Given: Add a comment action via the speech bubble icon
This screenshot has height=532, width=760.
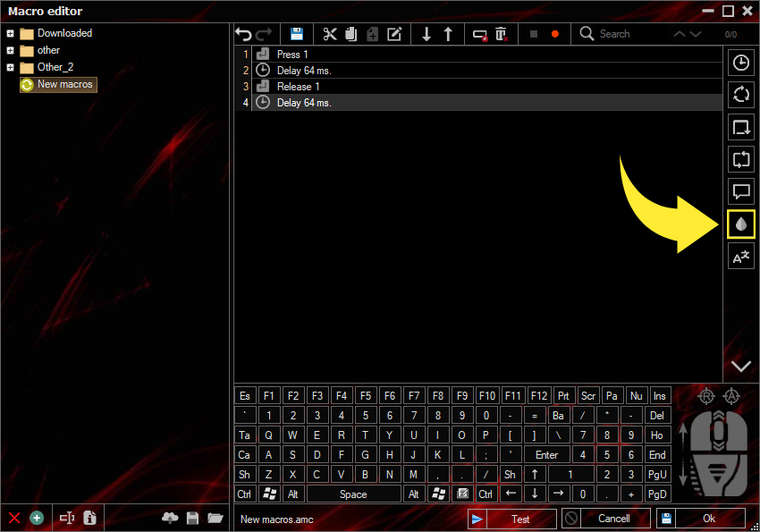Looking at the screenshot, I should pyautogui.click(x=740, y=191).
